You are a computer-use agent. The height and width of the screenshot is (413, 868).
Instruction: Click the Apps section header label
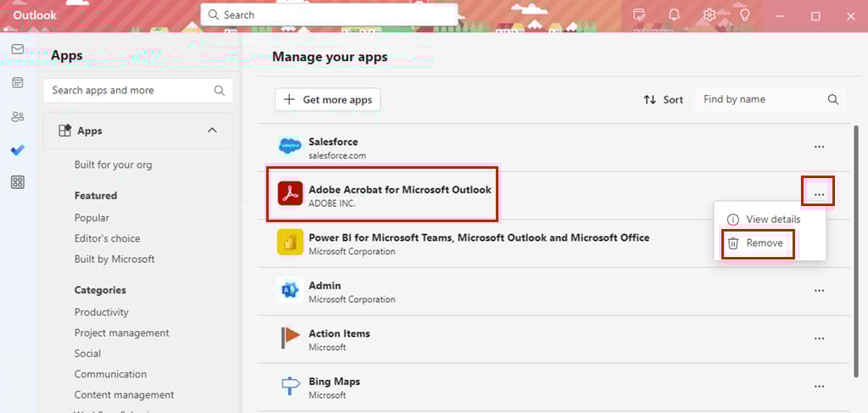(90, 131)
